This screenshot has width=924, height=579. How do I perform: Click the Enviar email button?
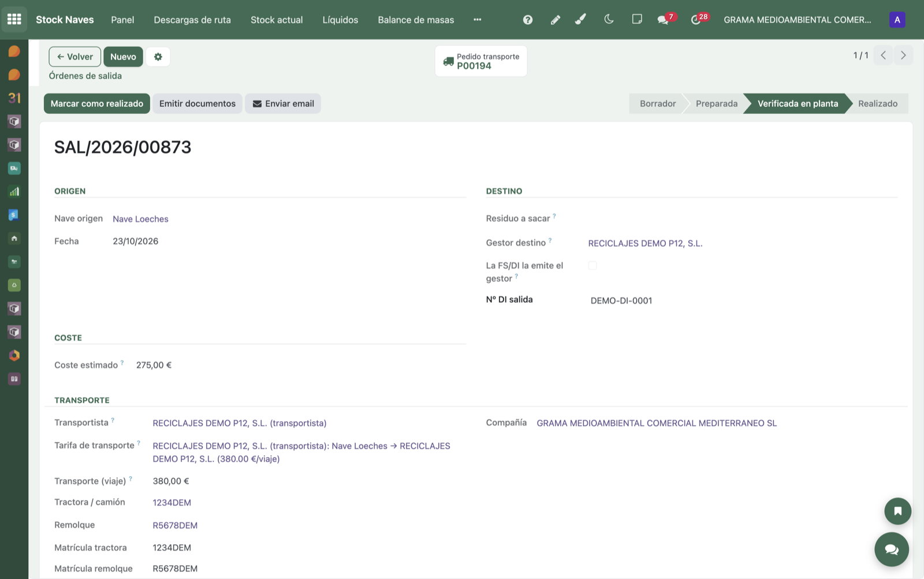[x=283, y=103]
